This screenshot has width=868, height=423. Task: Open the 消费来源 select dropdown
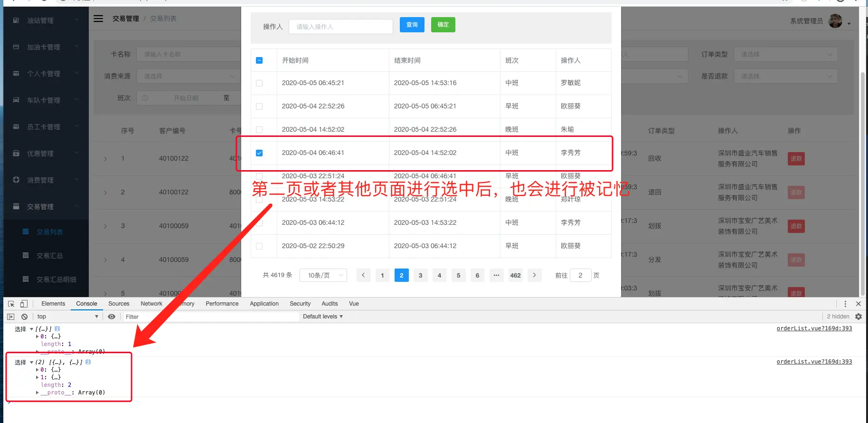188,76
